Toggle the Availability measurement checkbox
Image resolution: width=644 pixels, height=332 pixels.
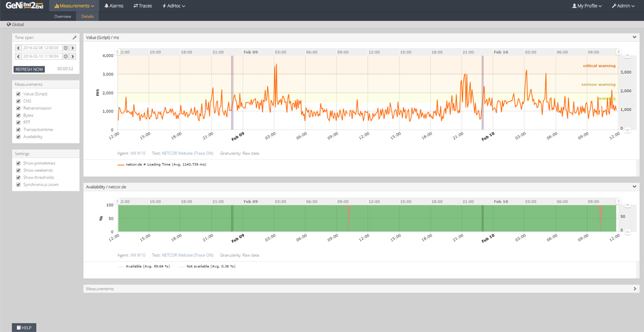point(18,137)
